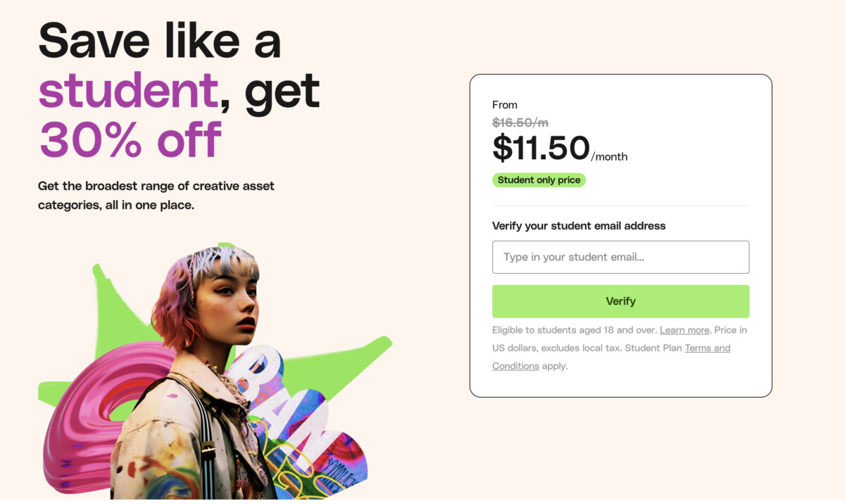Click the "/month" text beside the price
Viewport: 845px width, 504px height.
pos(610,157)
